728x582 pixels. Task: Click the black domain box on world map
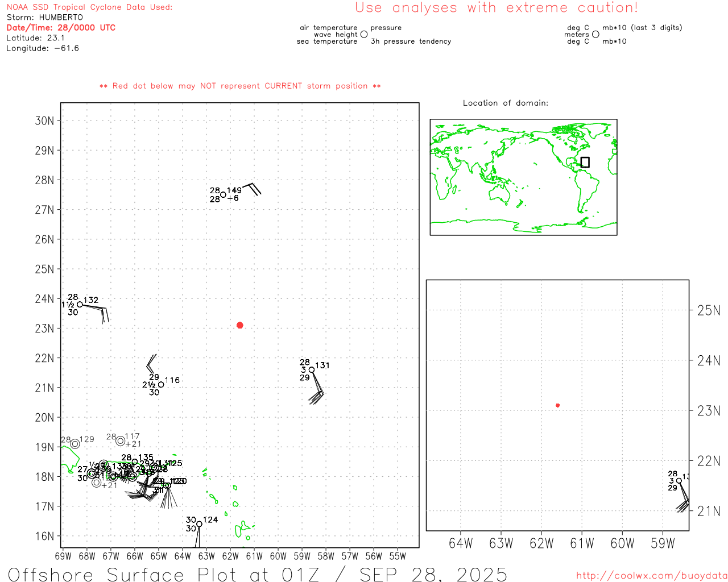(585, 163)
